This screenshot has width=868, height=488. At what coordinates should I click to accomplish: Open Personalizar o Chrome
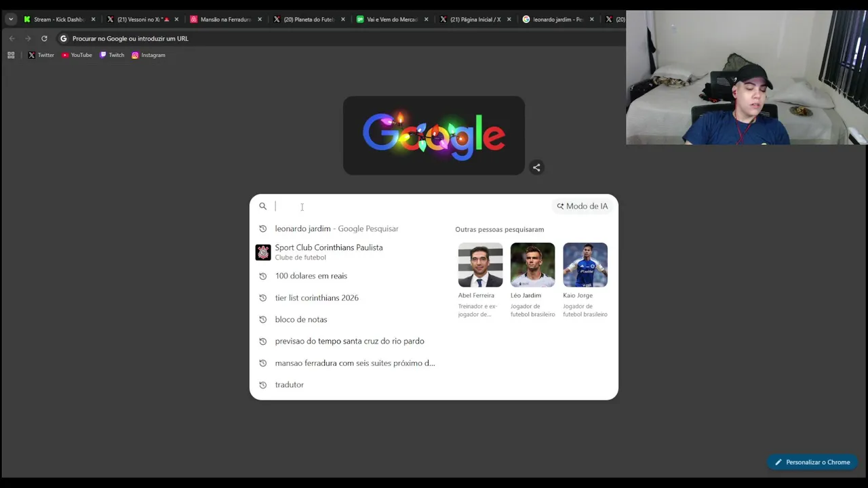(812, 462)
